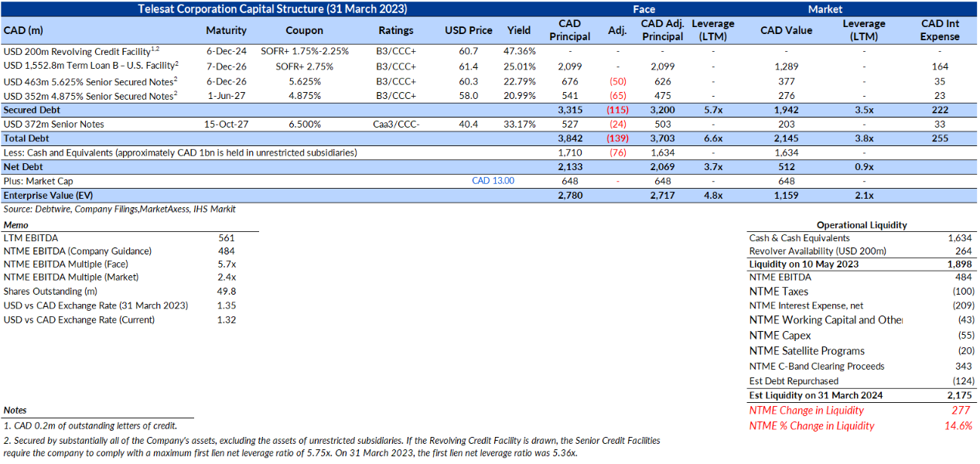Click the "Caa3/CCC-" rating cell
980x464 pixels.
tap(396, 125)
